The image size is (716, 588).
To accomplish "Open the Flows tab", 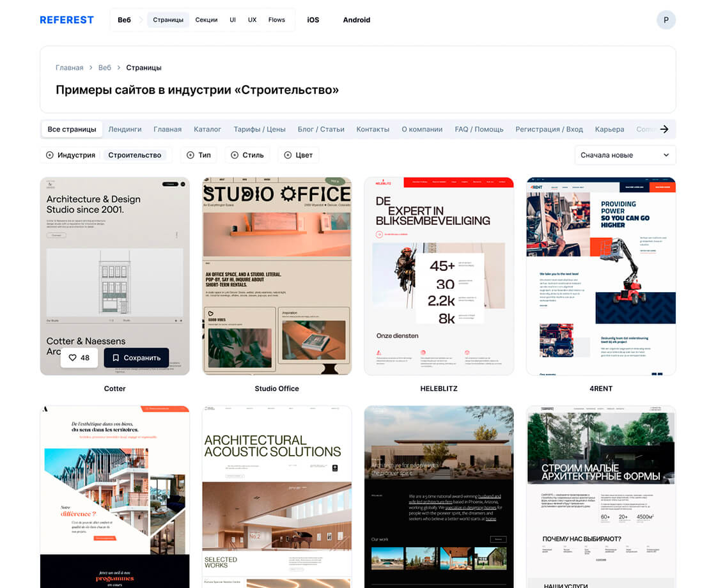I will [x=277, y=20].
